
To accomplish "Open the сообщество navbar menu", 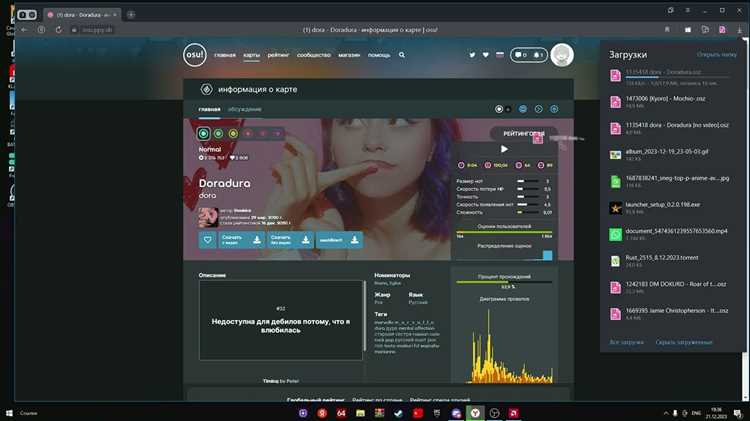I will [x=314, y=55].
